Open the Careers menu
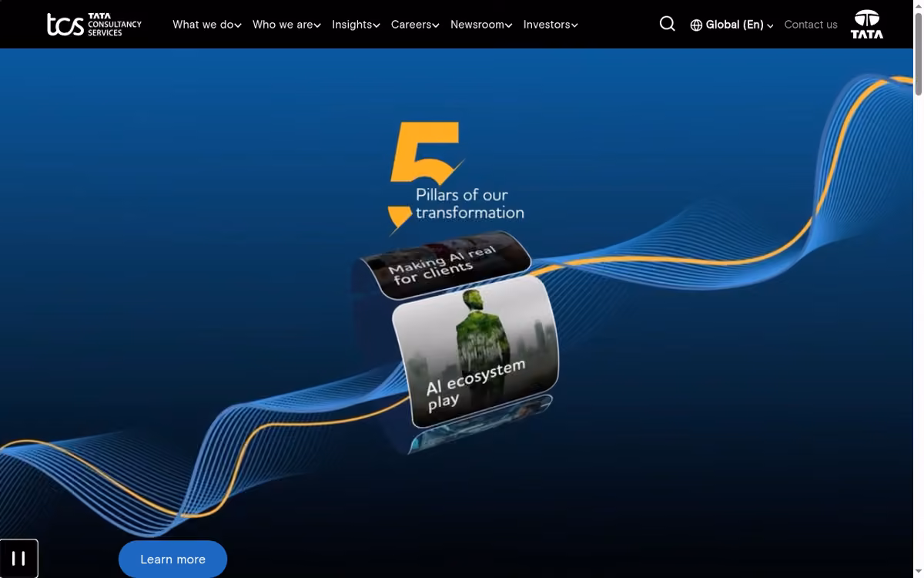 [x=415, y=25]
